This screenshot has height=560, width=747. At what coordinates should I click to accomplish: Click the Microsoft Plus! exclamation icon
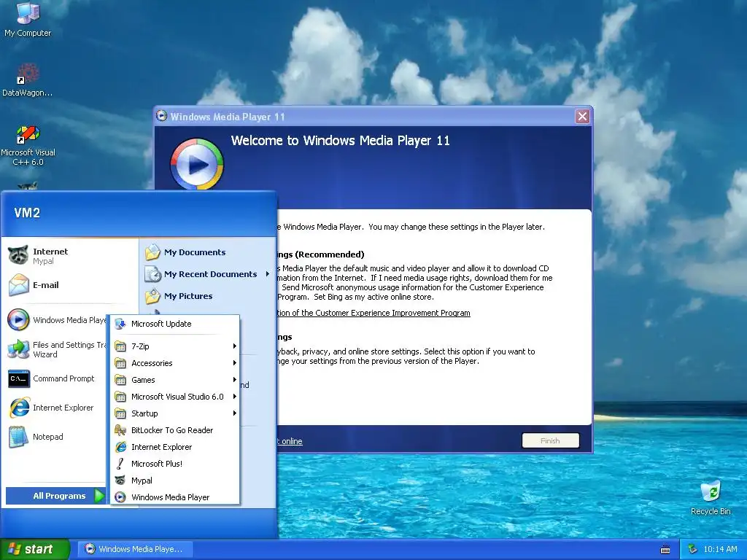(x=120, y=463)
